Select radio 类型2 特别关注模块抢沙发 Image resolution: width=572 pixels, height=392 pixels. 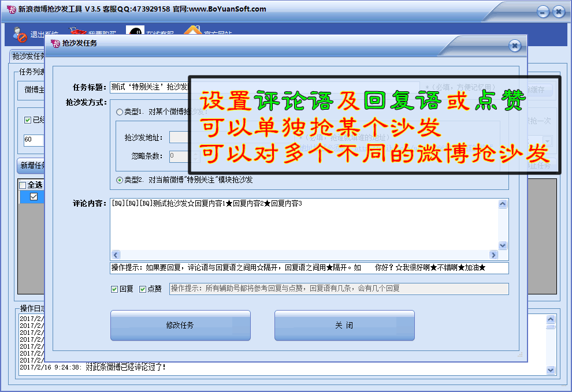click(x=119, y=180)
